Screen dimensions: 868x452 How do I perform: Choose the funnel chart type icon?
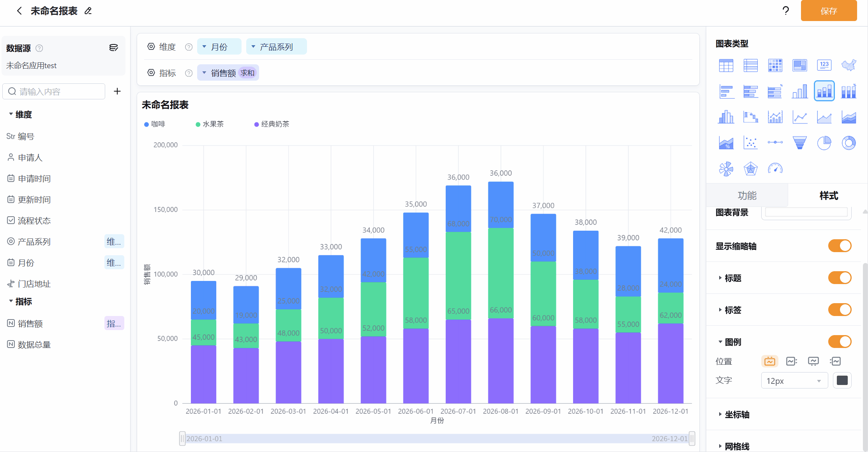(x=799, y=143)
